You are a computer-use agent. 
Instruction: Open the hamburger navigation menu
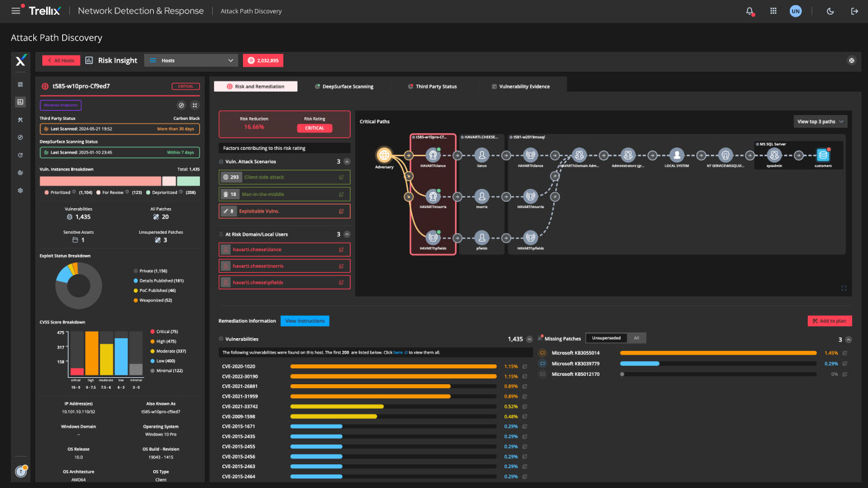click(16, 11)
